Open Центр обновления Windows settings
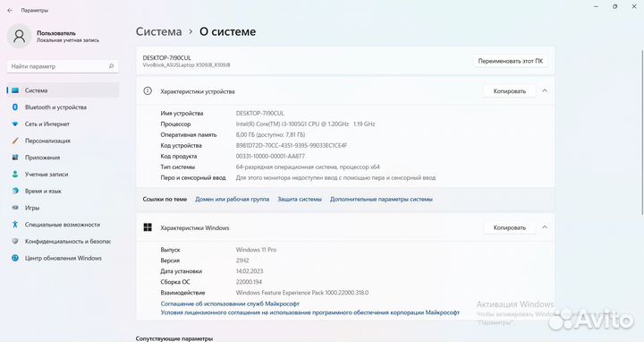Screen dimensions: 644x342 [63, 258]
